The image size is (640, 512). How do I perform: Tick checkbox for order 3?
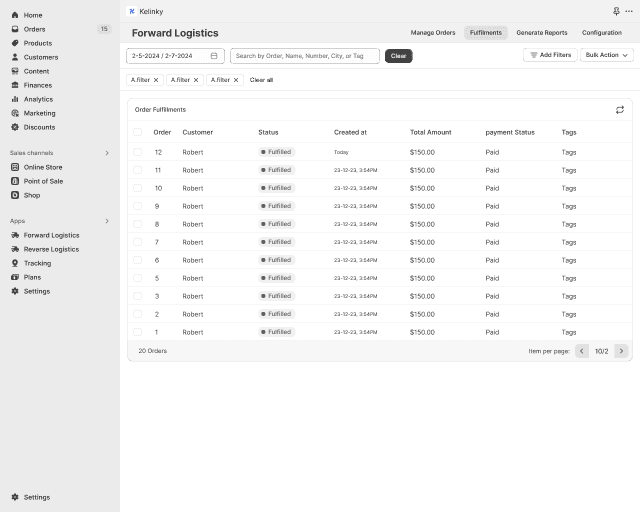coord(138,296)
